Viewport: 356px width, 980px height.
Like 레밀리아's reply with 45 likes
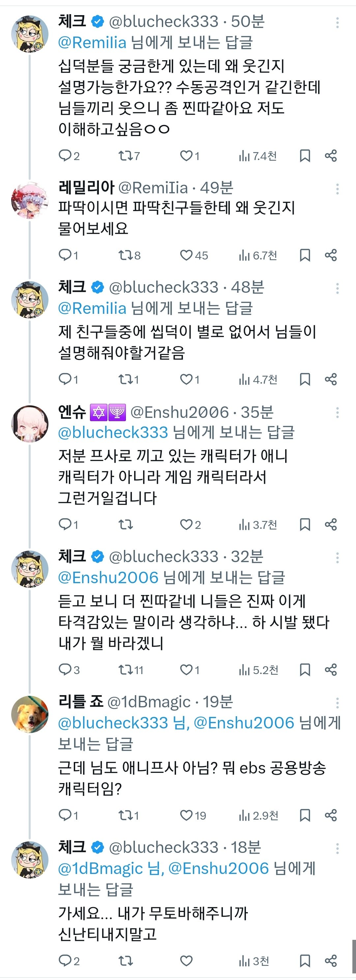click(x=186, y=255)
